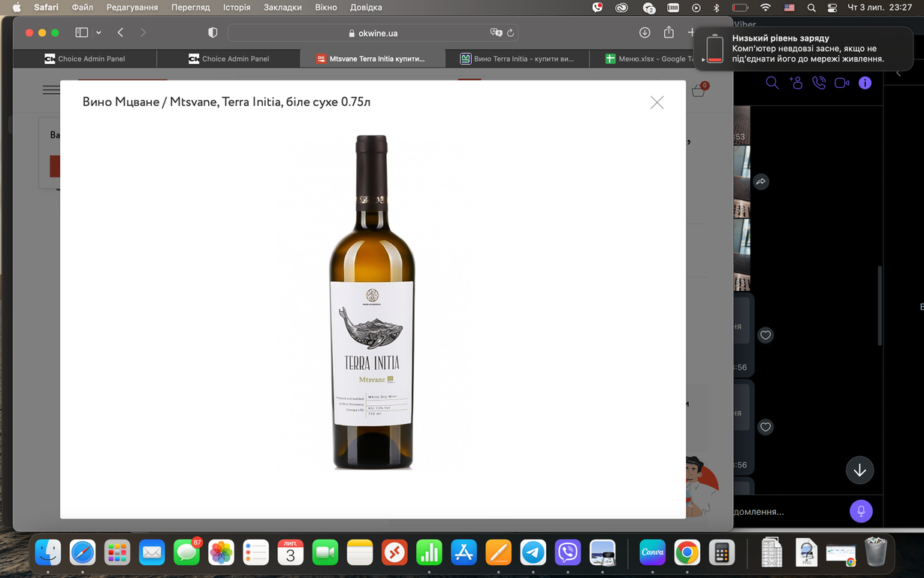Open Mail from the Dock

152,552
